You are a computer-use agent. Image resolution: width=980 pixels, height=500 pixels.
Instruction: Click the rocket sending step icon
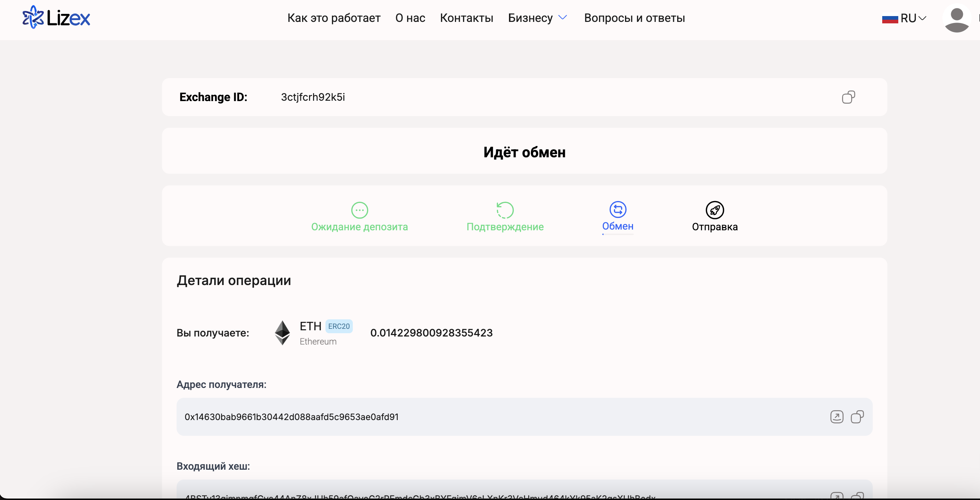(x=714, y=210)
